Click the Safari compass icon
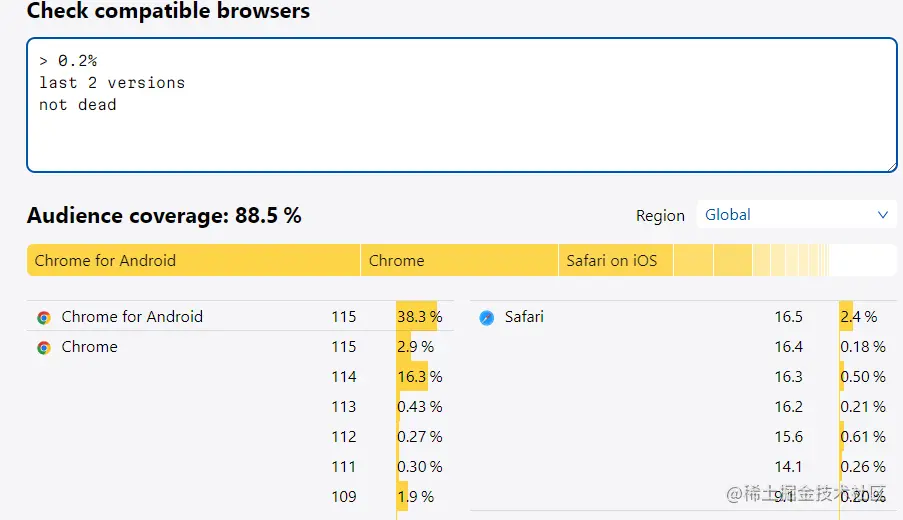This screenshot has width=903, height=520. coord(487,317)
